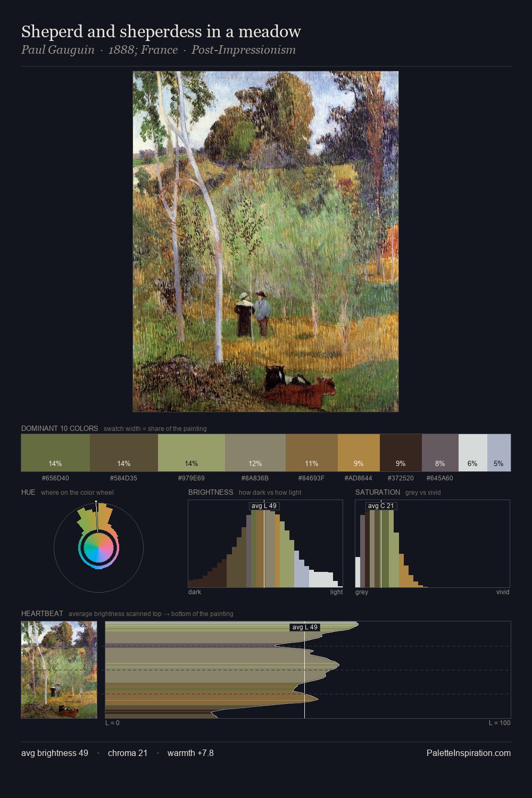Viewport: 532px width, 798px height.
Task: Select the #584D35 dark brown swatch
Action: 124,453
